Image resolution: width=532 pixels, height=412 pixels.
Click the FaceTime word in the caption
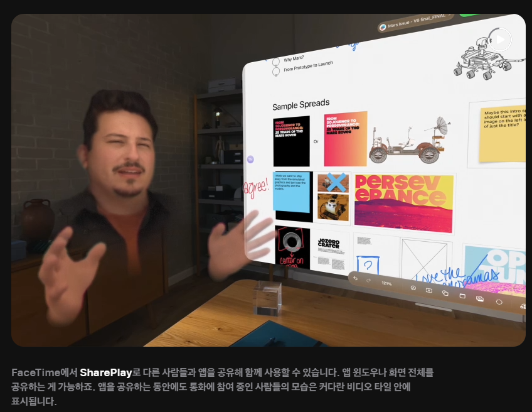36,372
